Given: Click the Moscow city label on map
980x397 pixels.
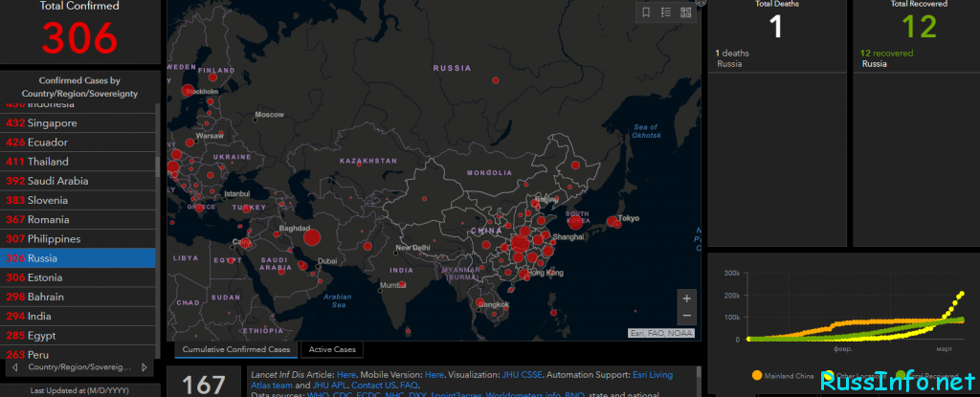Looking at the screenshot, I should coord(269,115).
